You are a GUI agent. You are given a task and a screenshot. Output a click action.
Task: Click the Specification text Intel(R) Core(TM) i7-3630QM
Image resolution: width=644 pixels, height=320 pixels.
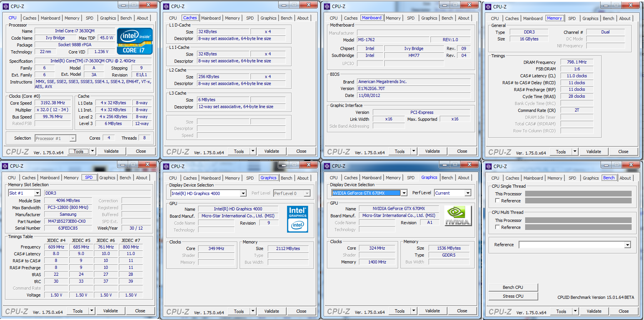click(93, 61)
